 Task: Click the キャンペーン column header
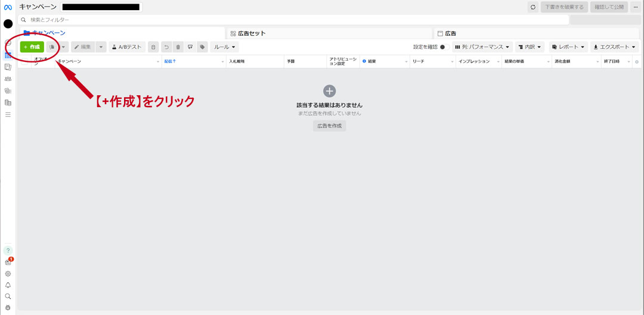[109, 61]
